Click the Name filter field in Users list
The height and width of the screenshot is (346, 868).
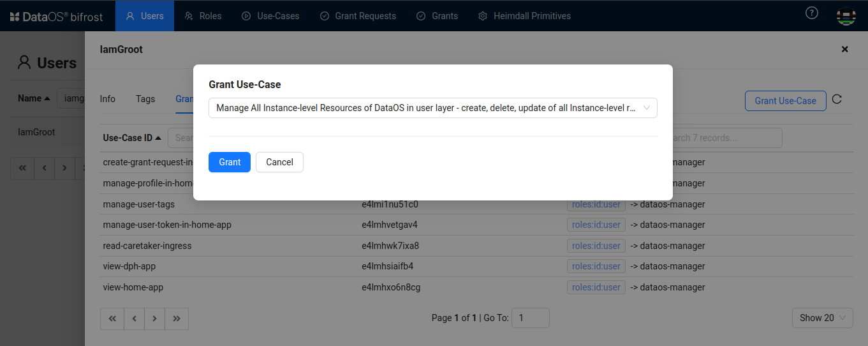click(x=71, y=99)
